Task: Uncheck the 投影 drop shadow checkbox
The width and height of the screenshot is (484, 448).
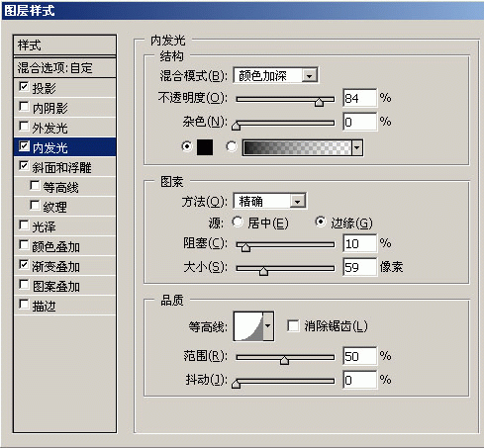Action: 24,87
